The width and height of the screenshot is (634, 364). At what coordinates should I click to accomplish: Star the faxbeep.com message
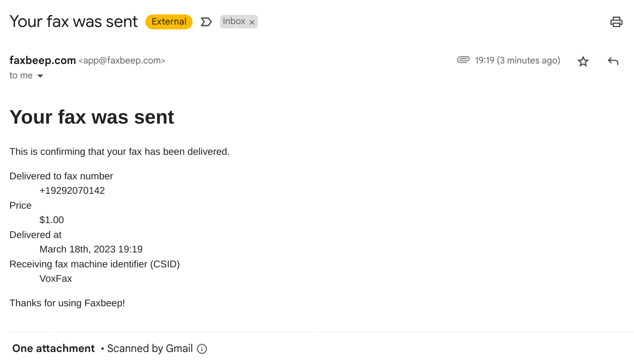[x=583, y=61]
